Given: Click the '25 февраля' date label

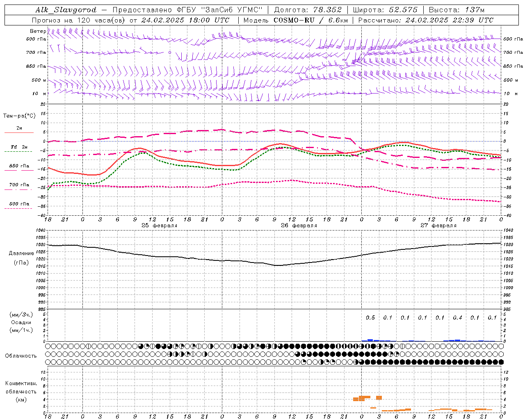Looking at the screenshot, I should tap(160, 226).
